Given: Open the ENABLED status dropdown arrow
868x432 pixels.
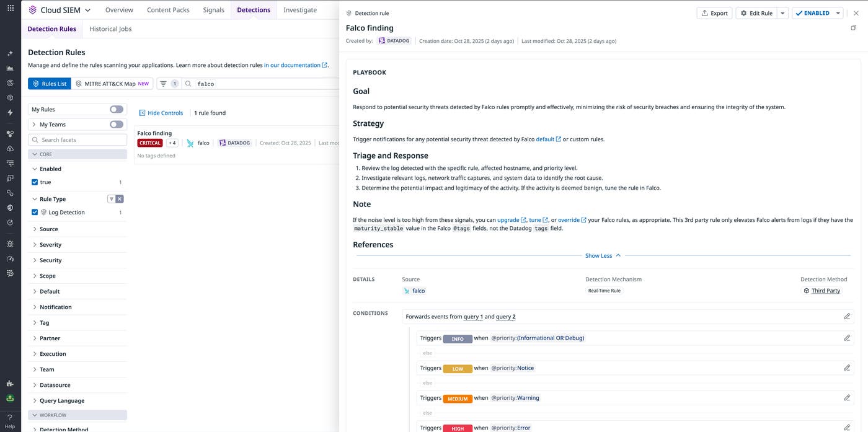Looking at the screenshot, I should click(838, 12).
